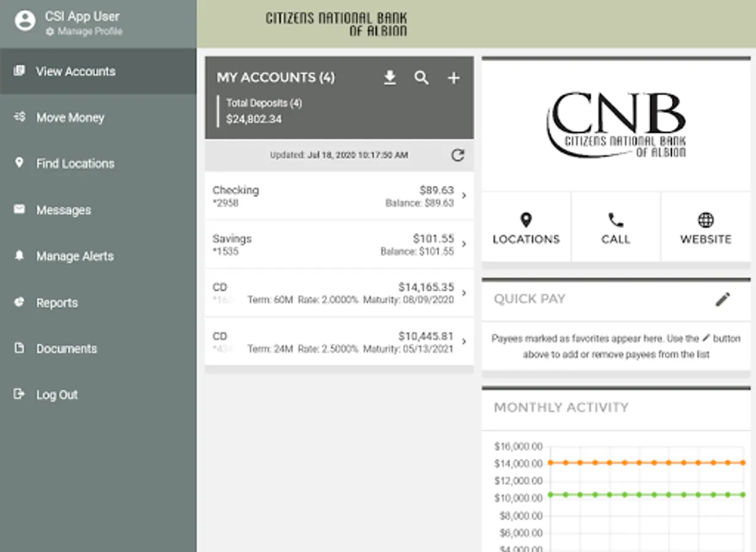Expand the $14,165.35 CD chevron
The height and width of the screenshot is (552, 756).
[x=464, y=293]
